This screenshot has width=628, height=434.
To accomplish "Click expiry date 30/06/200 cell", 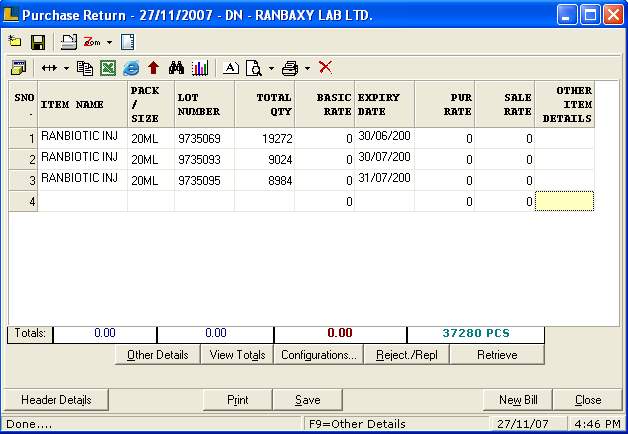I will (x=384, y=139).
